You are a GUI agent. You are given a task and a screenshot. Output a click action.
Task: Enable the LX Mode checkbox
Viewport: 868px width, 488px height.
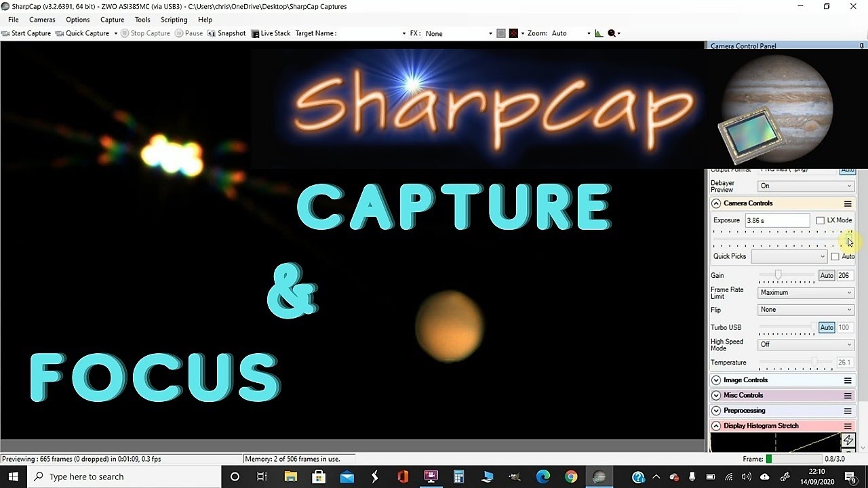point(820,220)
